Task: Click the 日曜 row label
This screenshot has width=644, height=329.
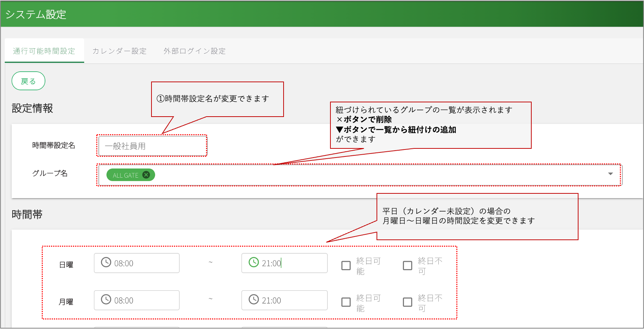Action: pyautogui.click(x=66, y=265)
